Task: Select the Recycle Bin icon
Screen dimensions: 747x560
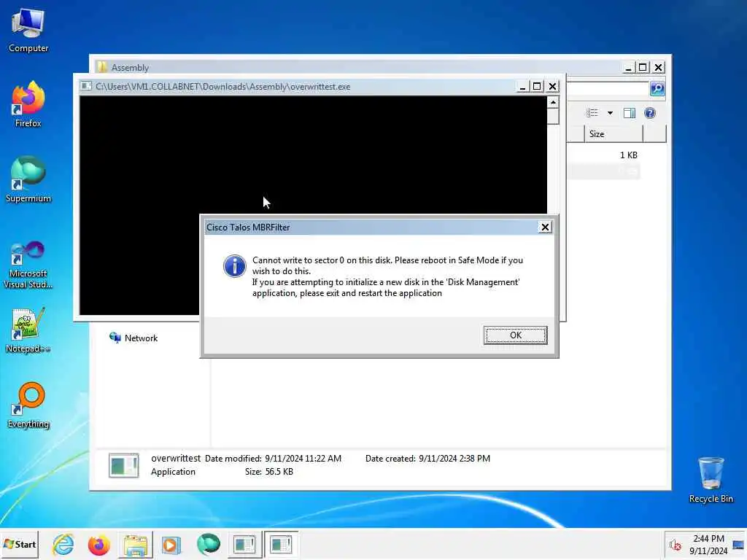Action: [x=711, y=480]
